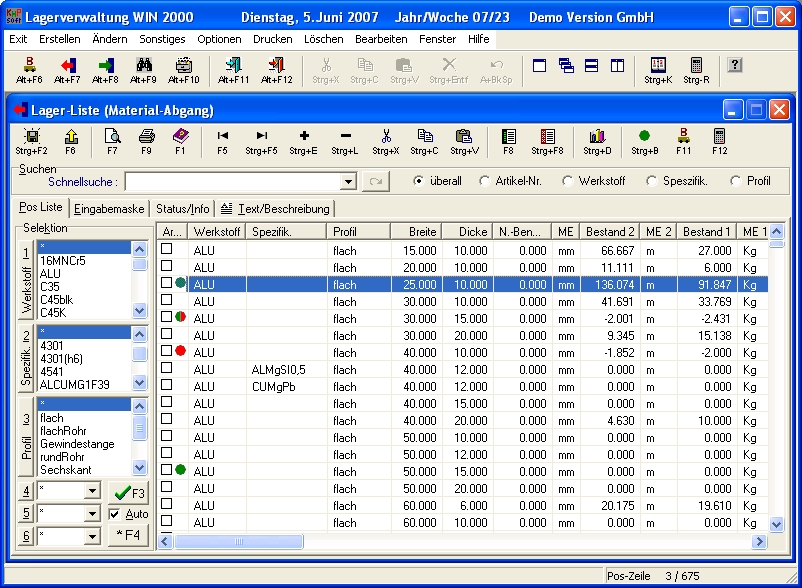The image size is (802, 588).
Task: Open selection dropdown number 5
Action: [x=92, y=513]
